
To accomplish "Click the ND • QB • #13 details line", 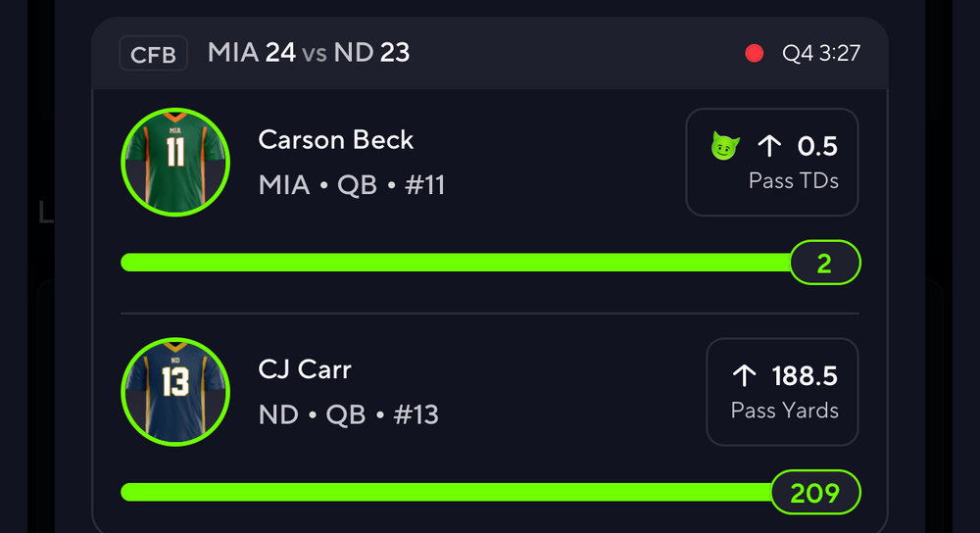I will [x=348, y=414].
